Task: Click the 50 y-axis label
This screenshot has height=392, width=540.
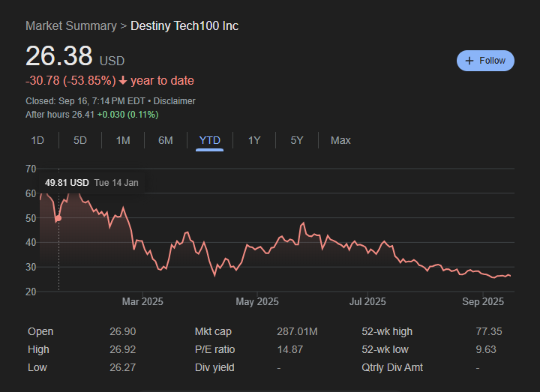Action: 31,218
